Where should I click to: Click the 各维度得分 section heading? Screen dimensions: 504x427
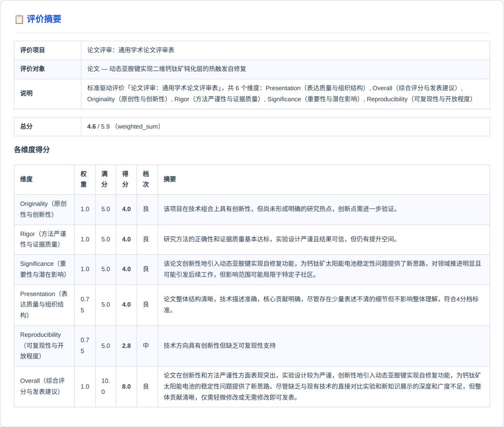point(32,149)
